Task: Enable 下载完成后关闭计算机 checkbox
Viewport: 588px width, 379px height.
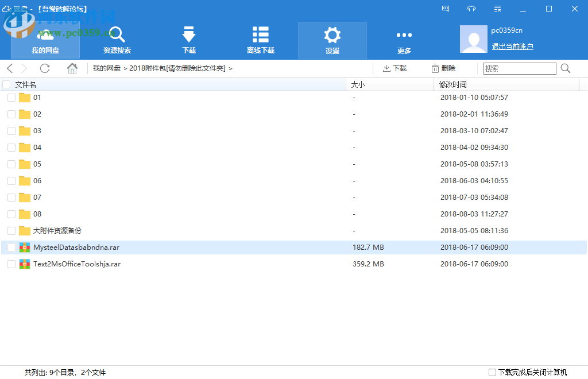Action: point(492,372)
